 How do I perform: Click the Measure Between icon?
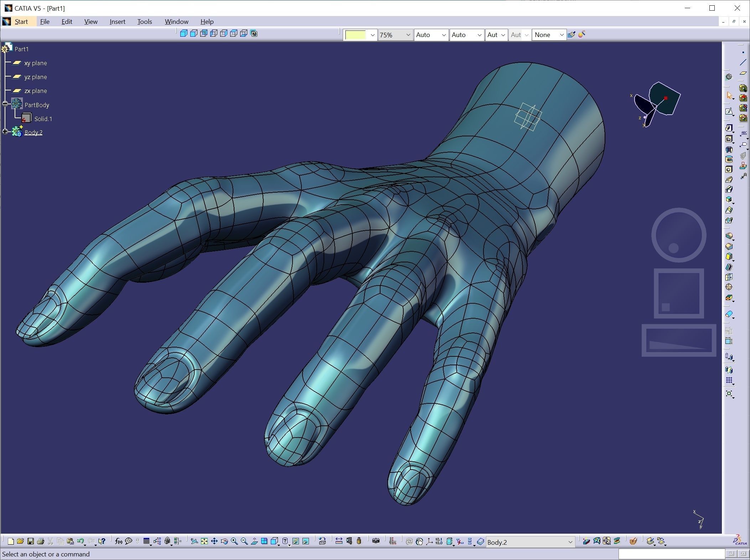(339, 541)
